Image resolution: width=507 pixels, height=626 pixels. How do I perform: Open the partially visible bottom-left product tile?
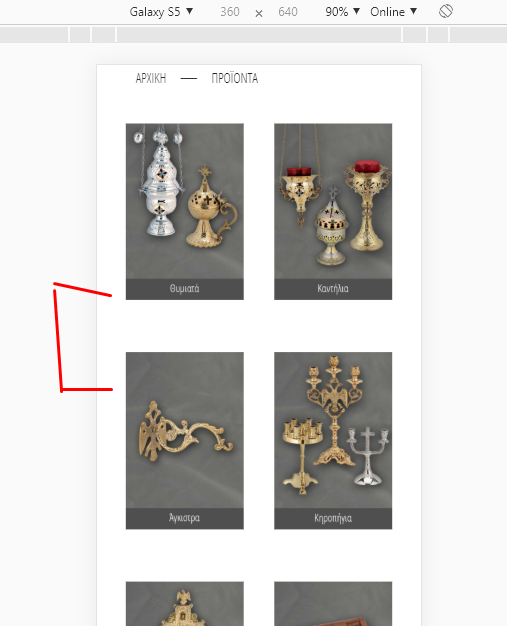[x=185, y=604]
